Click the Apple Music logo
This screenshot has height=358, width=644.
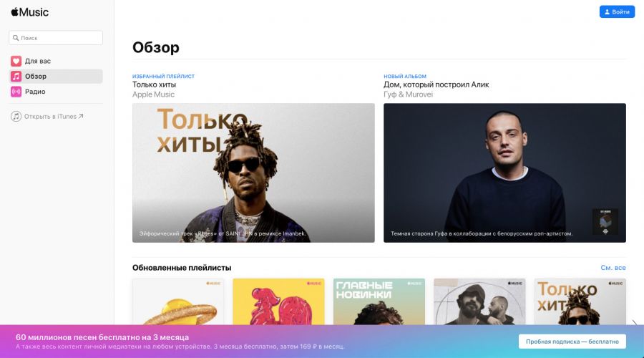click(x=29, y=12)
